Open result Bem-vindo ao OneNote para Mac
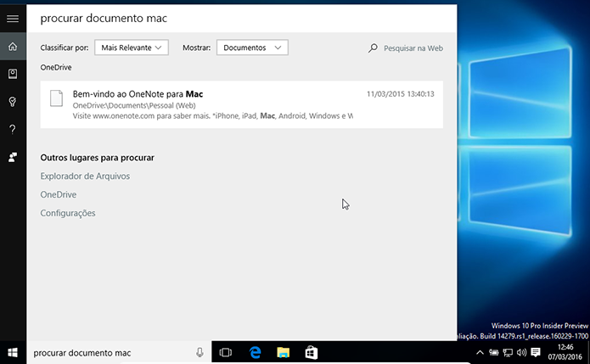Screen dimensions: 590x364 pyautogui.click(x=242, y=104)
